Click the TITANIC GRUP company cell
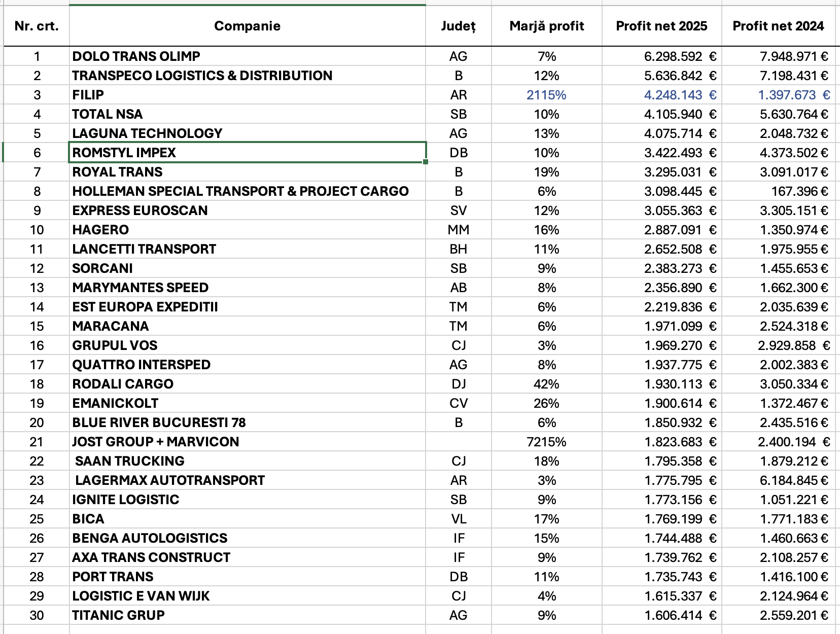The width and height of the screenshot is (840, 634). pos(248,615)
